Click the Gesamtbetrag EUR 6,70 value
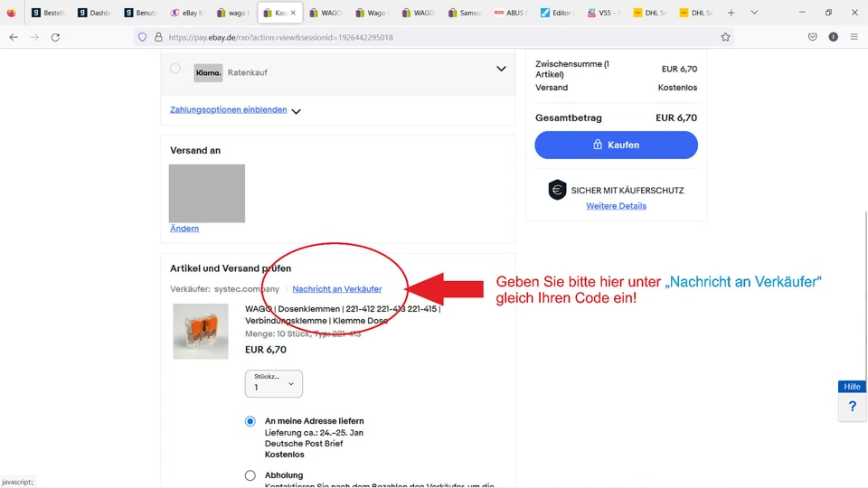 [676, 117]
